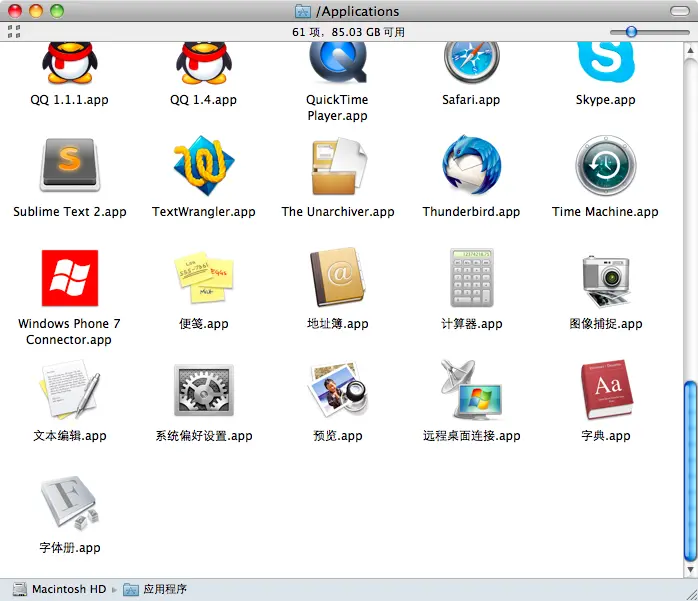Select the Sublime Text 2.app icon
Screen dimensions: 698x601
pos(70,165)
